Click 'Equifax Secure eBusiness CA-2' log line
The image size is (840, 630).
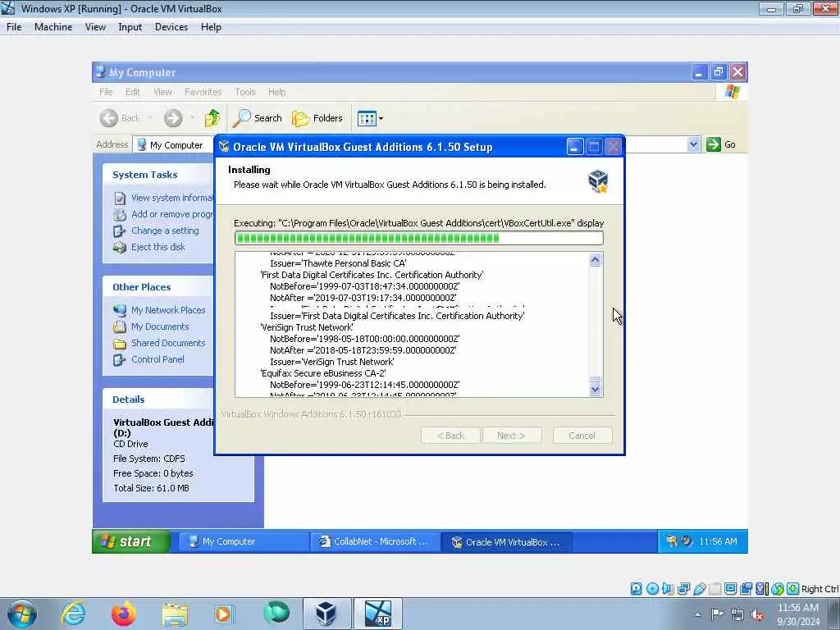pos(322,373)
